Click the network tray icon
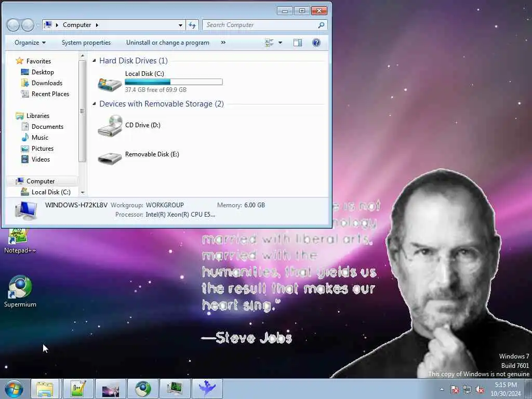532x399 pixels. [x=467, y=390]
